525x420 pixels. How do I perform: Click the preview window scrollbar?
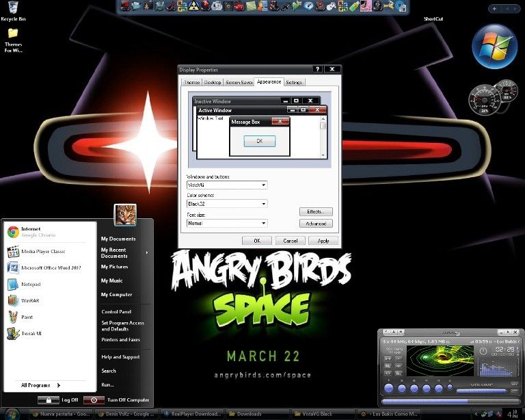[x=323, y=137]
